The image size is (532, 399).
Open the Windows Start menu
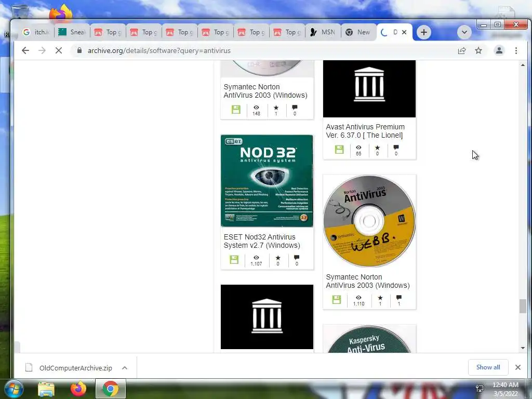(x=13, y=389)
